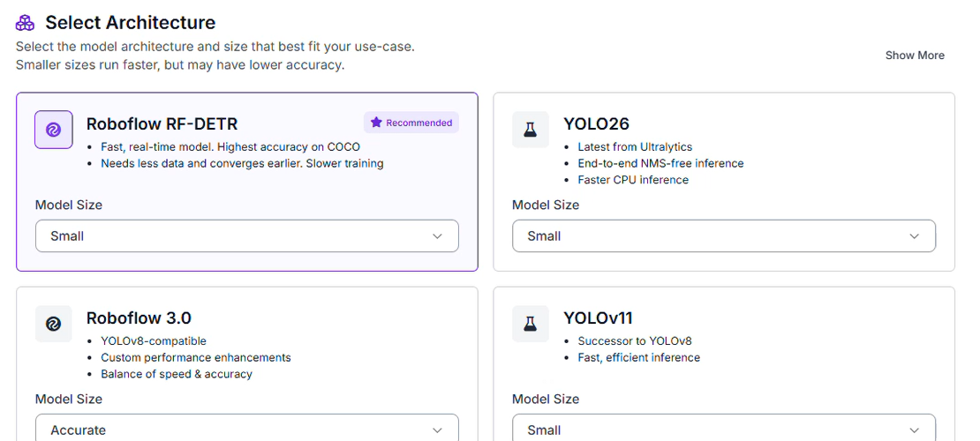Click 'YOLOv8-compatible' bullet text
Viewport: 980px width, 441px height.
click(x=153, y=341)
